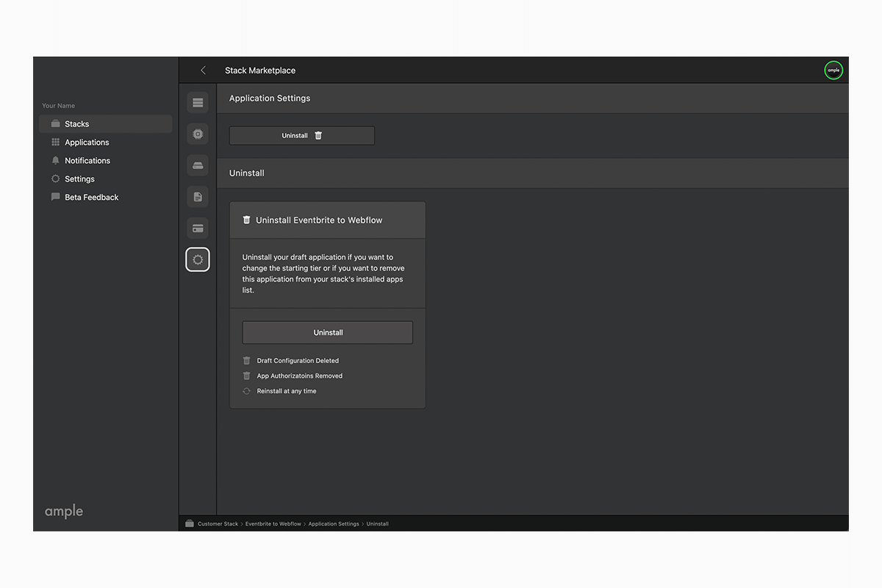The height and width of the screenshot is (588, 882).
Task: Click Reinstall at any time text
Action: click(x=287, y=392)
